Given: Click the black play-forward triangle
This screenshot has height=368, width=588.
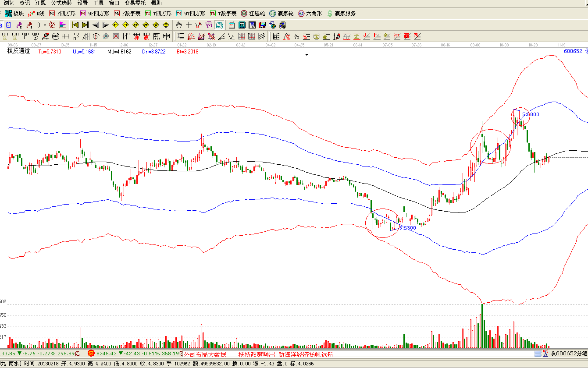Looking at the screenshot, I should click(106, 25).
